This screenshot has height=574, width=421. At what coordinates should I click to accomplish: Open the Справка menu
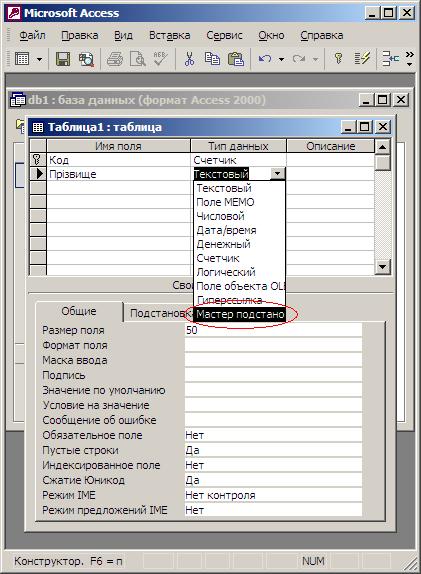point(321,35)
